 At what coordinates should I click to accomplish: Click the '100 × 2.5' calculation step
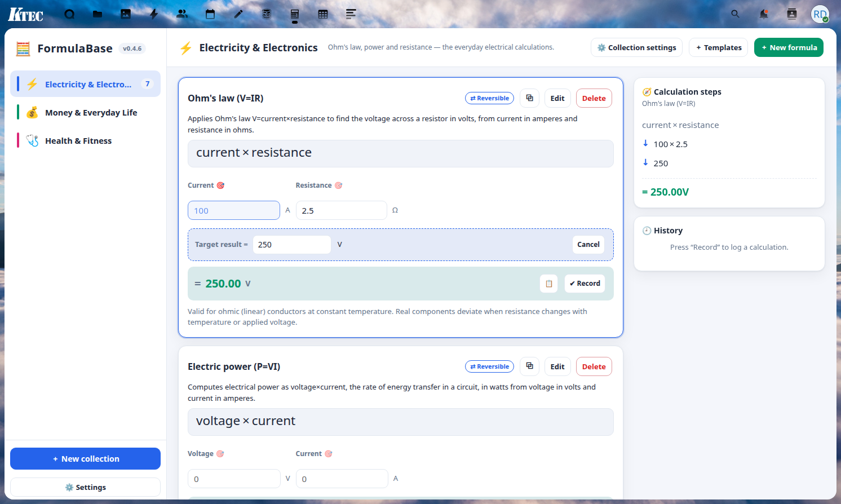pyautogui.click(x=670, y=144)
